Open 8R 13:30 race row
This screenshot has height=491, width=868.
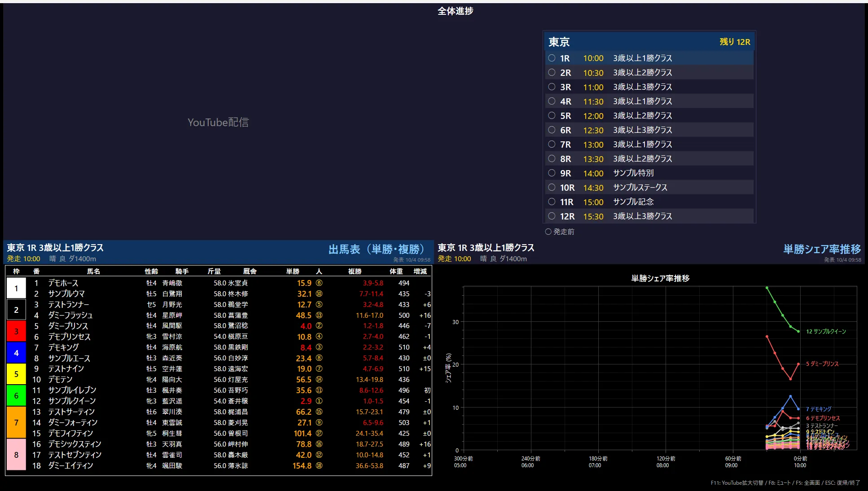click(x=649, y=158)
